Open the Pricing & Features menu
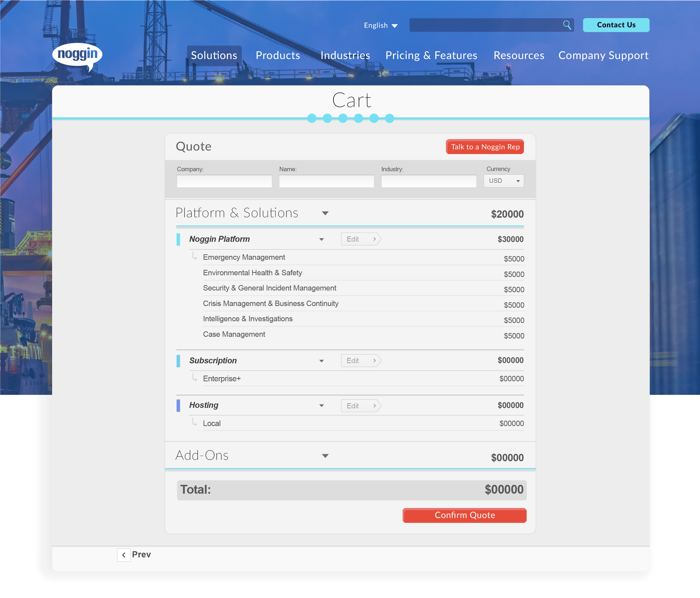Viewport: 700px width, 598px height. click(431, 55)
